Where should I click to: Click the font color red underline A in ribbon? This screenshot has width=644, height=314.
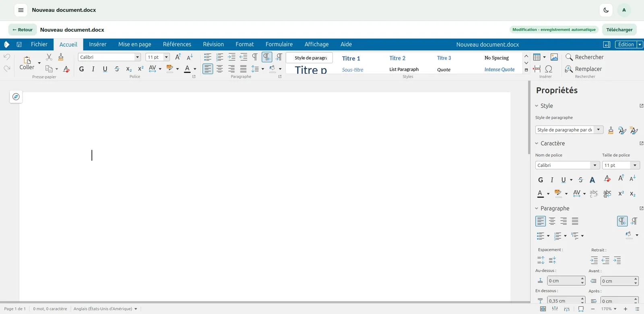point(187,69)
